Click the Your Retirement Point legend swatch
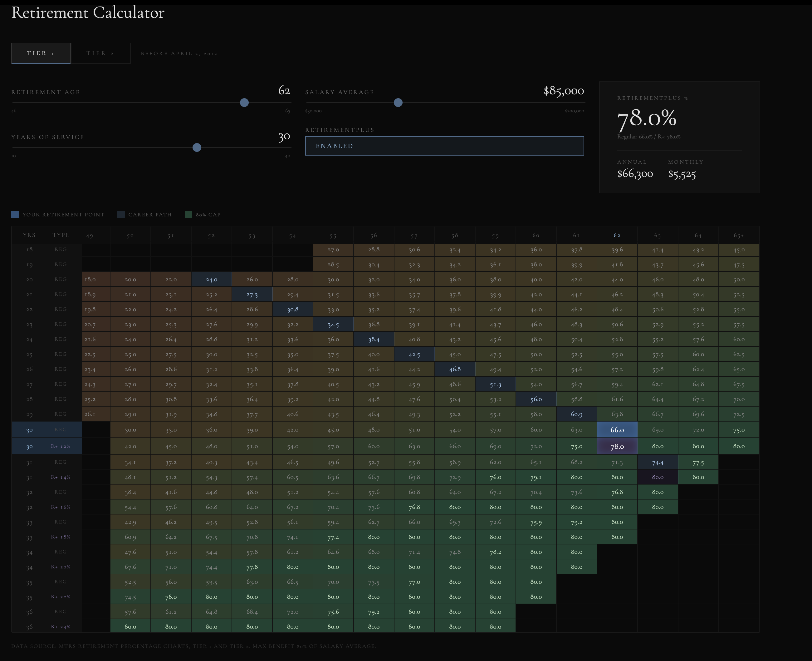Viewport: 812px width, 661px height. (15, 215)
